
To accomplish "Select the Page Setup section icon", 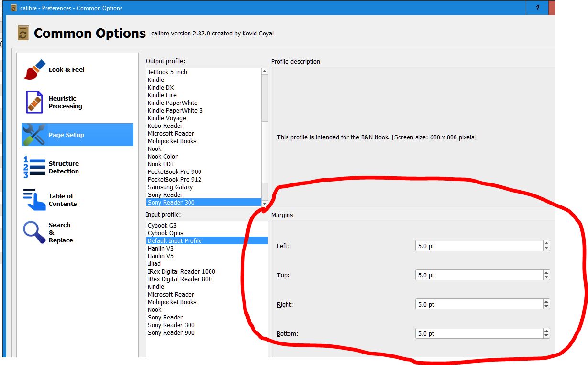I will click(34, 135).
